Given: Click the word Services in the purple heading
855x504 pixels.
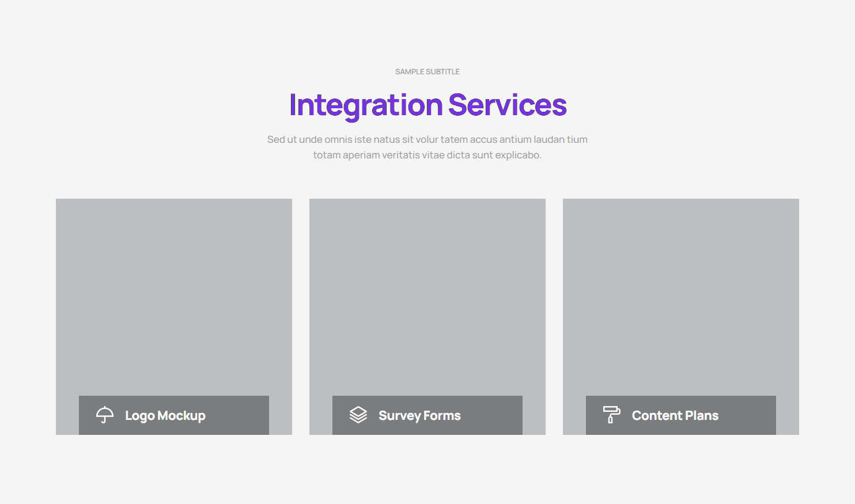Looking at the screenshot, I should pos(507,105).
